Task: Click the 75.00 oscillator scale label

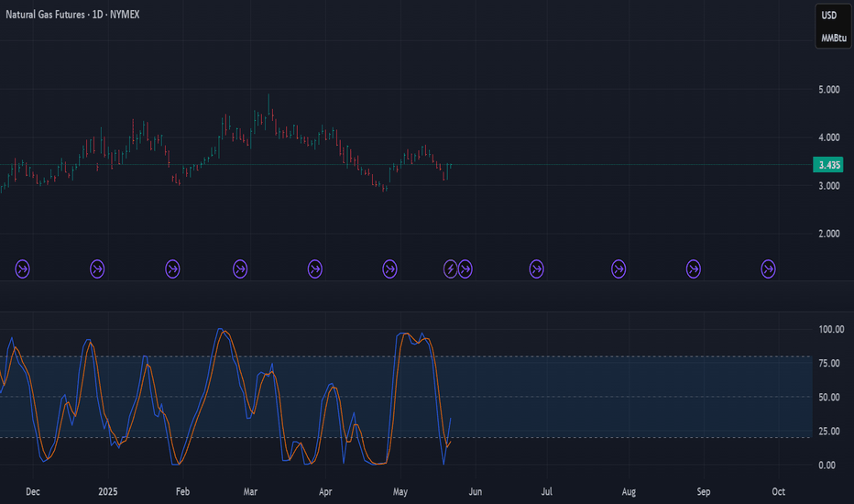Action: [x=829, y=364]
